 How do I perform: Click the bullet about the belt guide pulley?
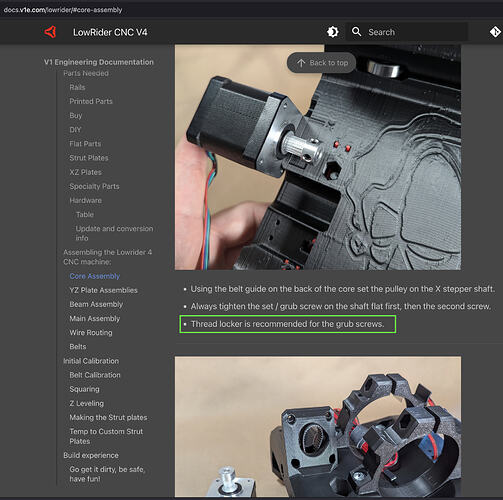click(x=342, y=289)
